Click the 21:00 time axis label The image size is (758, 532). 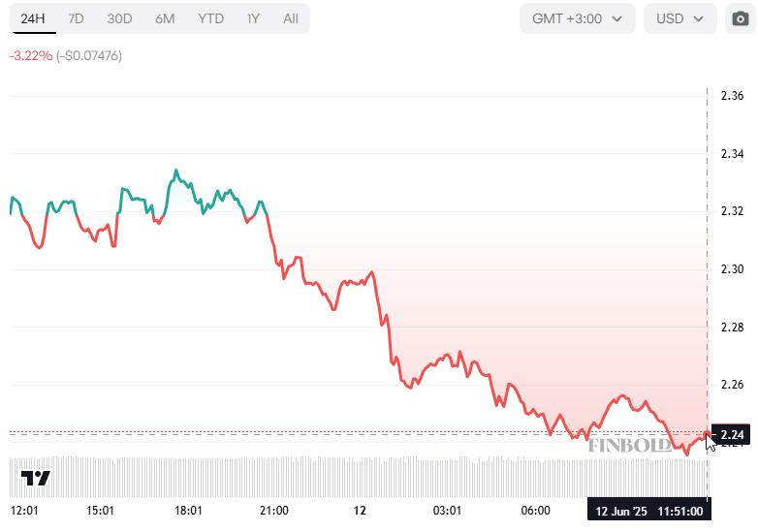point(274,511)
